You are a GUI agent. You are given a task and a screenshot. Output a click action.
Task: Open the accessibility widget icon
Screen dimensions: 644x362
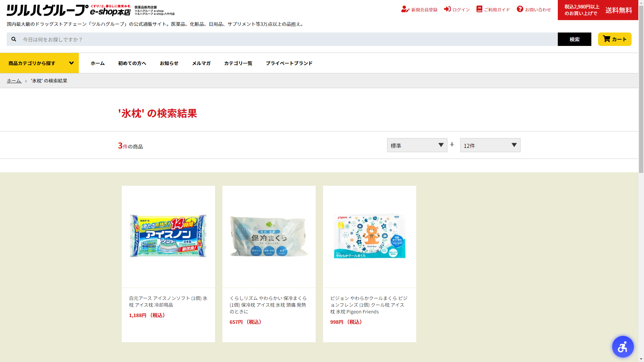pos(623,347)
